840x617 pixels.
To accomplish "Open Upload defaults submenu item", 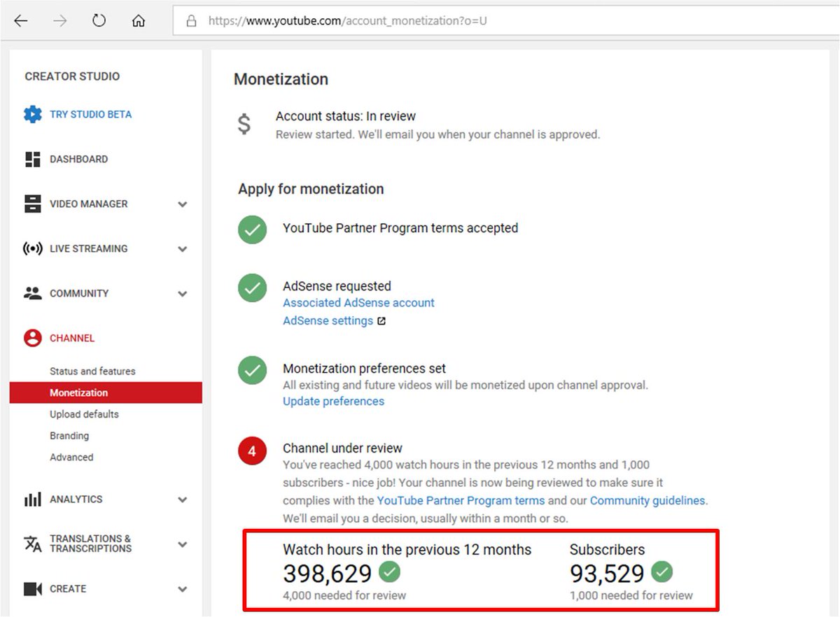I will (x=84, y=414).
